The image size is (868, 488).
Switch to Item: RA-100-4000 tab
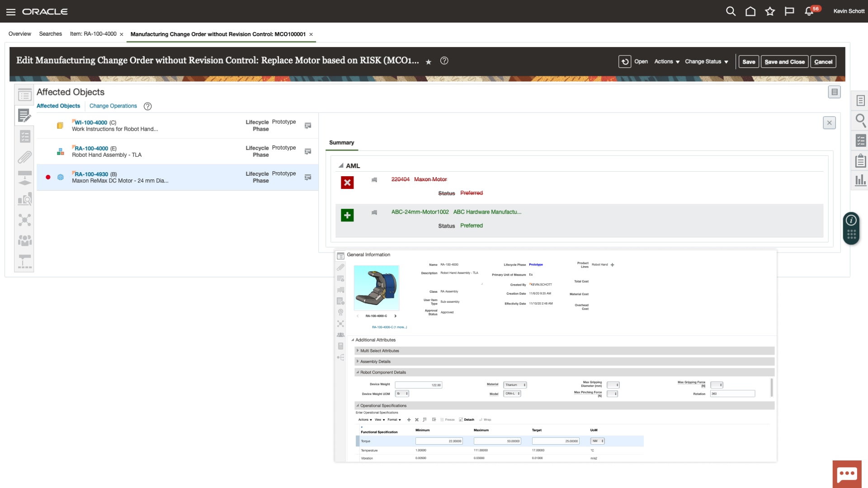93,34
